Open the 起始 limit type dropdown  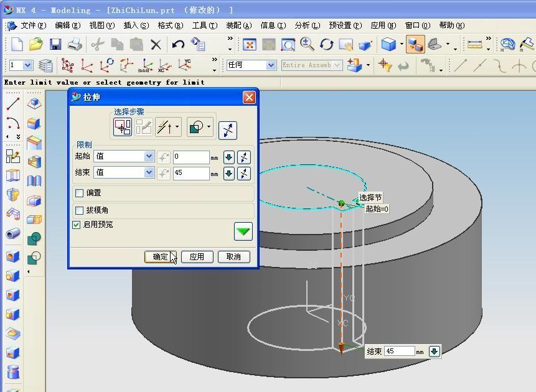(149, 157)
